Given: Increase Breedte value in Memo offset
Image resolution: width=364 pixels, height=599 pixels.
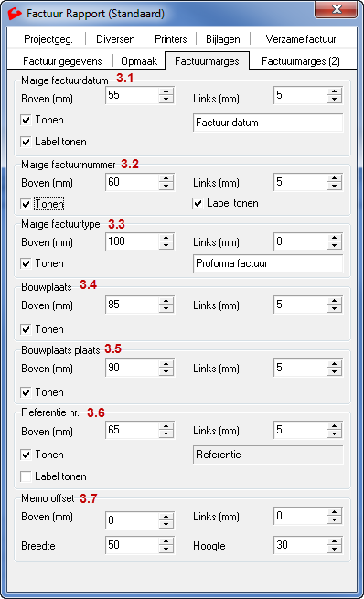Looking at the screenshot, I should [x=166, y=541].
